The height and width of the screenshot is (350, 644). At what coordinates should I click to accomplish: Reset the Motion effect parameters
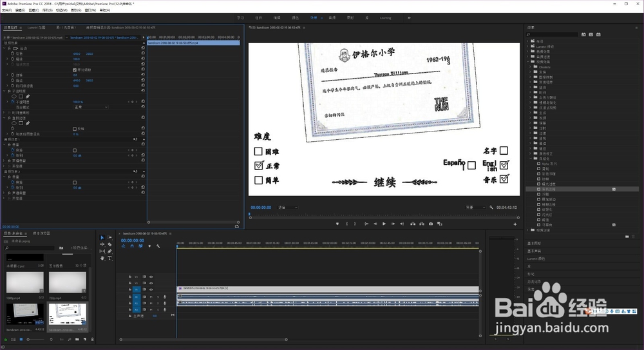pyautogui.click(x=143, y=48)
